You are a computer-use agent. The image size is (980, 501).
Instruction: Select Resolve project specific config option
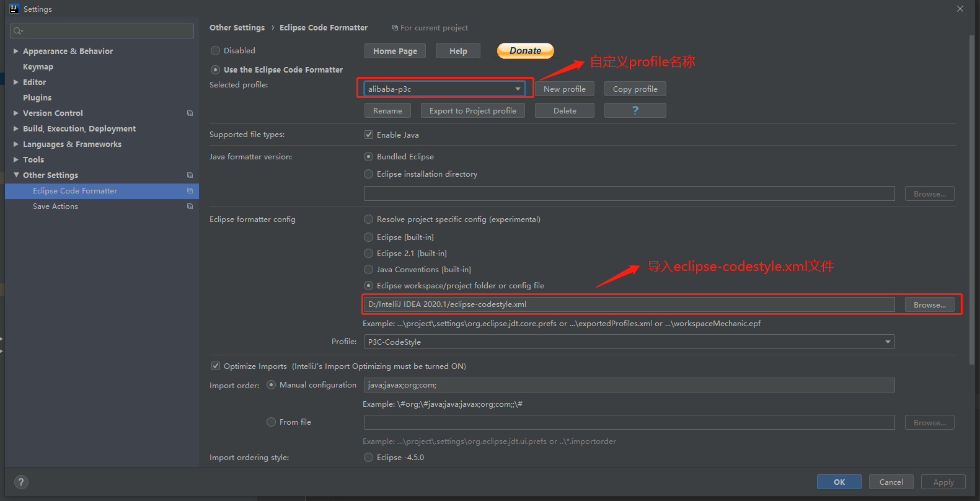click(369, 219)
